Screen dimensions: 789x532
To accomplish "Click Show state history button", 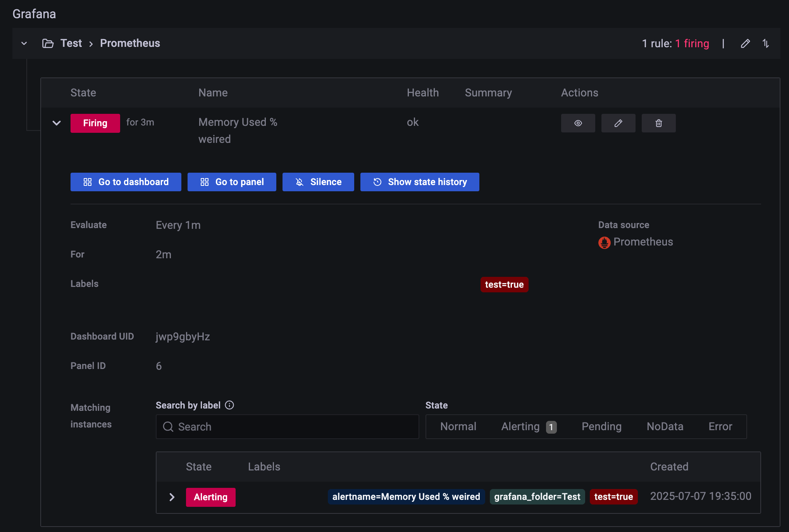I will point(419,182).
